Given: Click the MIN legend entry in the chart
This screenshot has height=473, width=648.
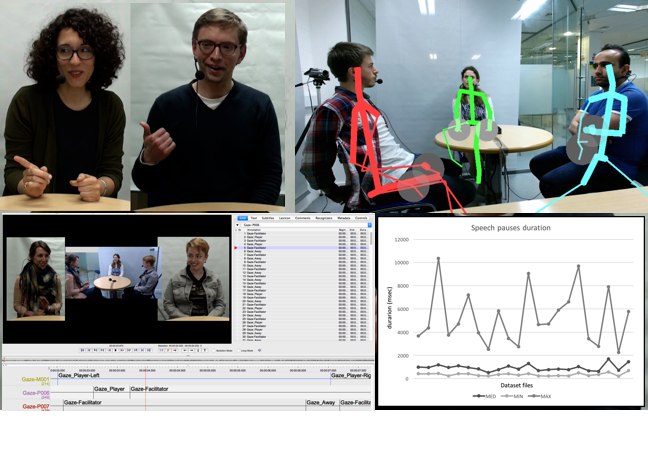Looking at the screenshot, I should coord(512,396).
